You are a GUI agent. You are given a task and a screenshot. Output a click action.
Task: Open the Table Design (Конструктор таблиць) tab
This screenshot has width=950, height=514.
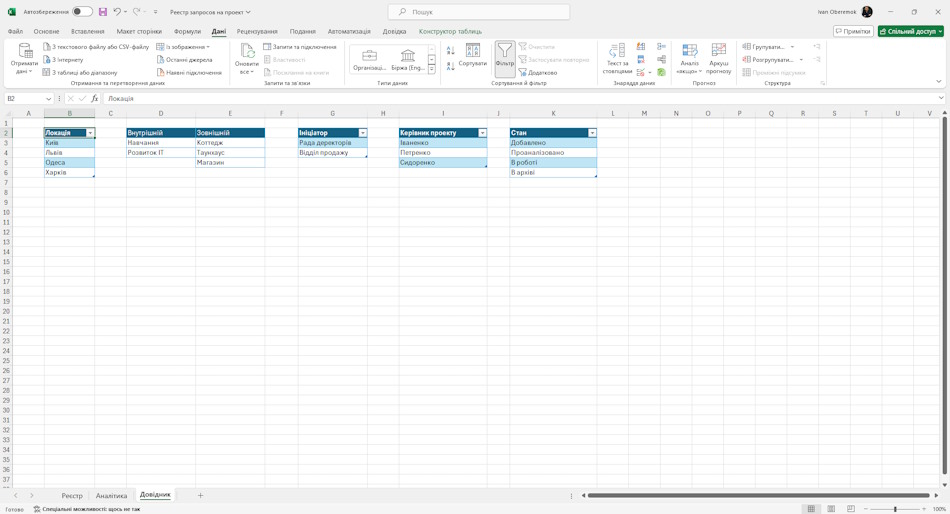(450, 32)
